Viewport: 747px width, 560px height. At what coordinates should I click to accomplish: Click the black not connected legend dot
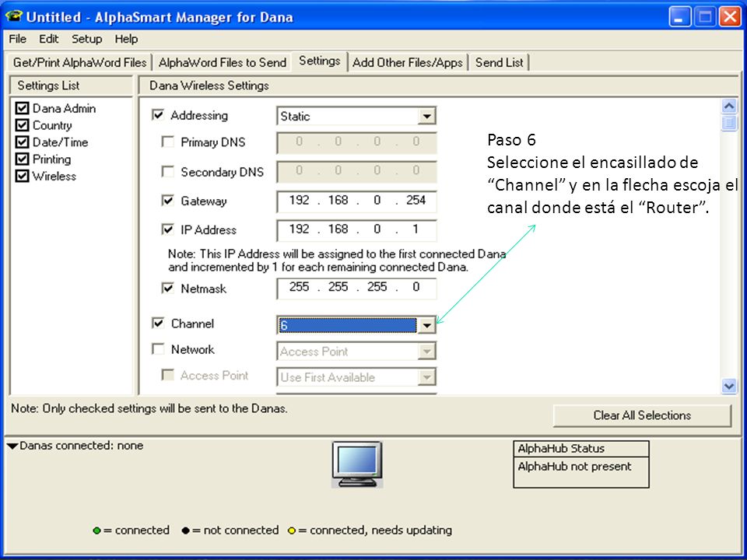185,530
